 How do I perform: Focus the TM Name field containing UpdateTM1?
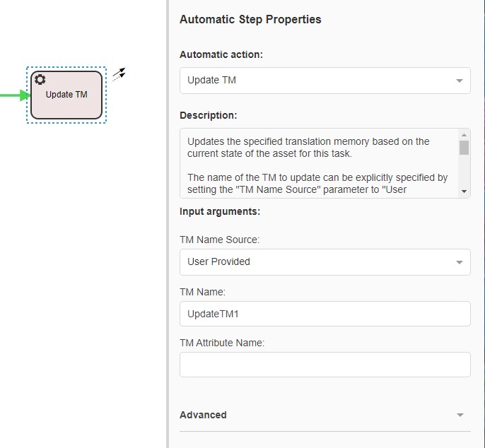pyautogui.click(x=325, y=314)
